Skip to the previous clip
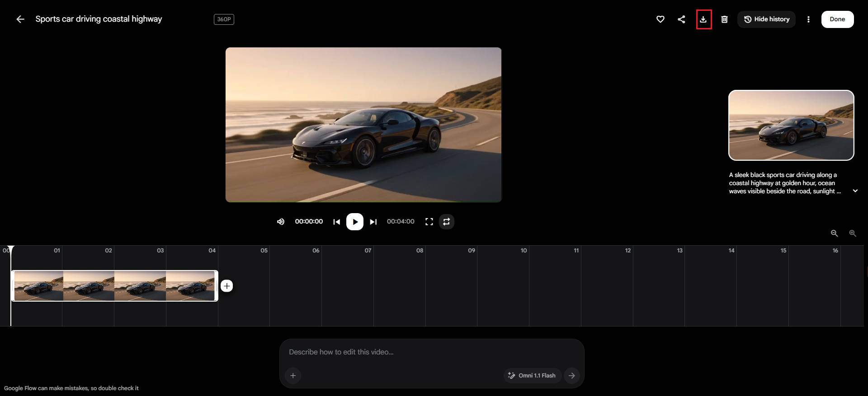The height and width of the screenshot is (396, 868). point(336,222)
